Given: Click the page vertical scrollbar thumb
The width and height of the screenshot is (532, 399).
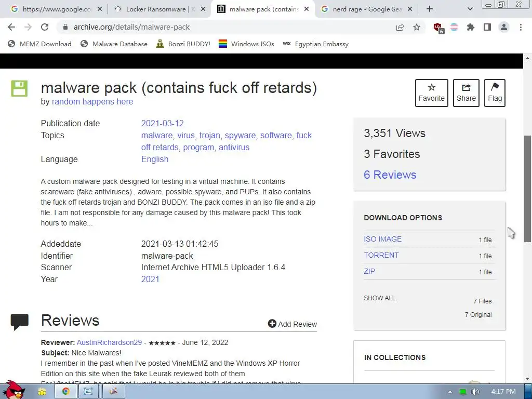Looking at the screenshot, I should [x=527, y=189].
